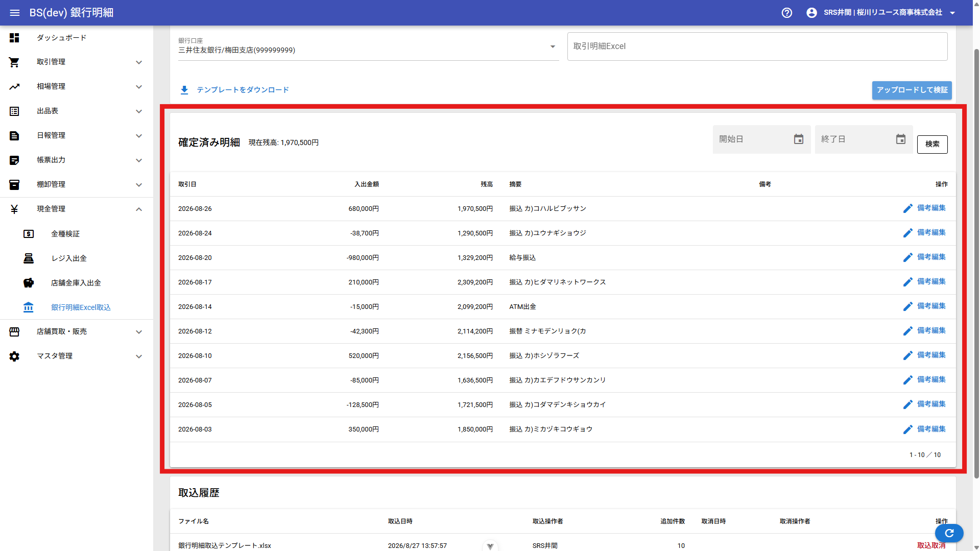This screenshot has width=980, height=551.
Task: Click the 銀行明細取込テンプレート.xlsx file name
Action: [225, 546]
